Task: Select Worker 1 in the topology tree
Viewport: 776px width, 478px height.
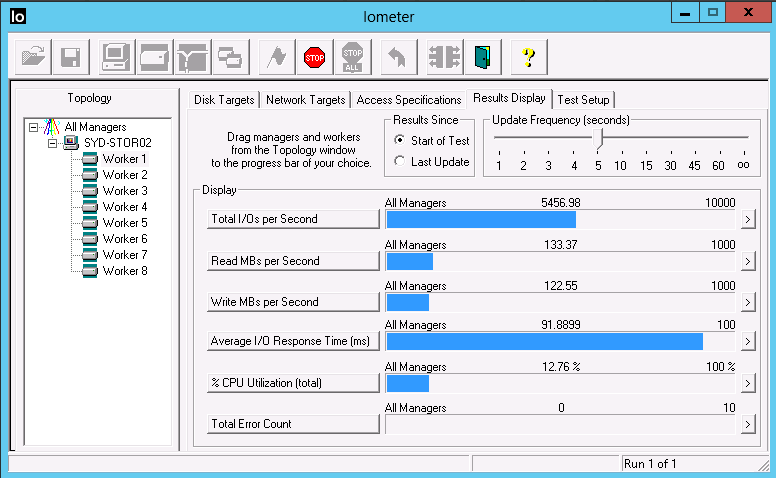Action: pyautogui.click(x=124, y=159)
